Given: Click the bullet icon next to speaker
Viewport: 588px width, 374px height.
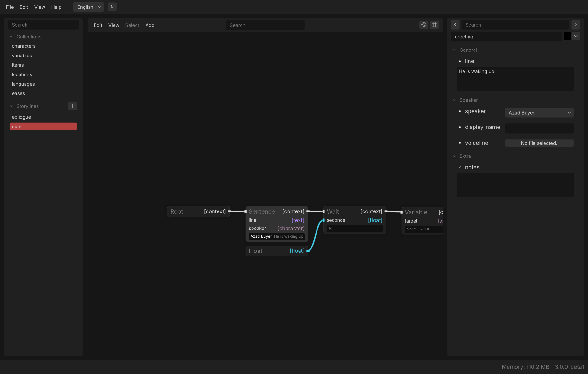Looking at the screenshot, I should (x=460, y=111).
